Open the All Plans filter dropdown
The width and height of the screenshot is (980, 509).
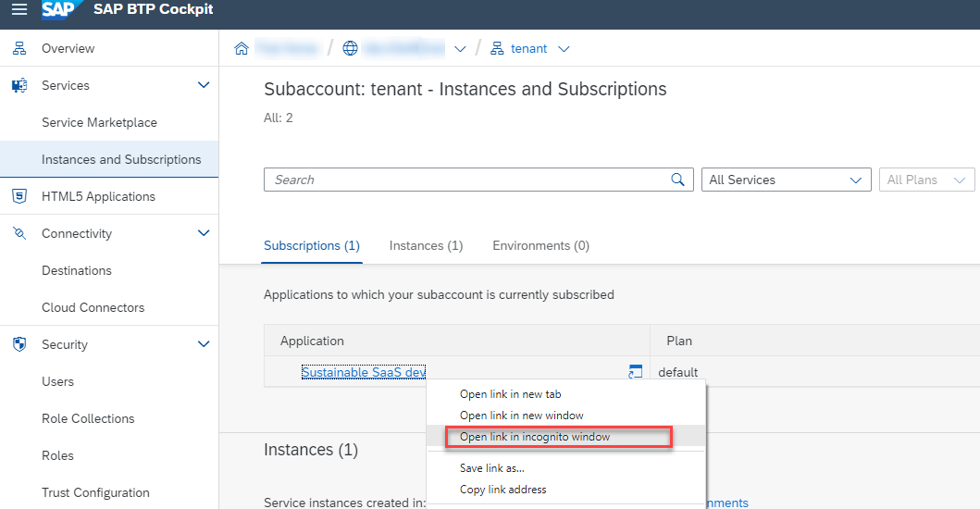(x=927, y=180)
